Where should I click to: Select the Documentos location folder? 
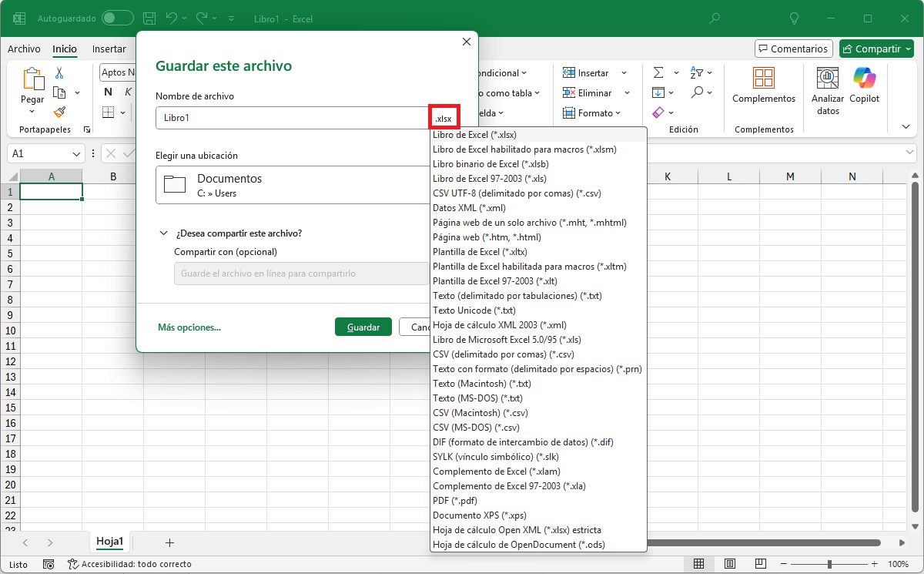[x=293, y=186]
